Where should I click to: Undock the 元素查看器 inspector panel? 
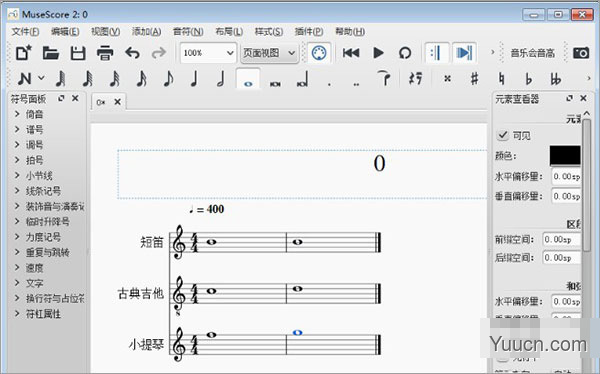coord(569,98)
